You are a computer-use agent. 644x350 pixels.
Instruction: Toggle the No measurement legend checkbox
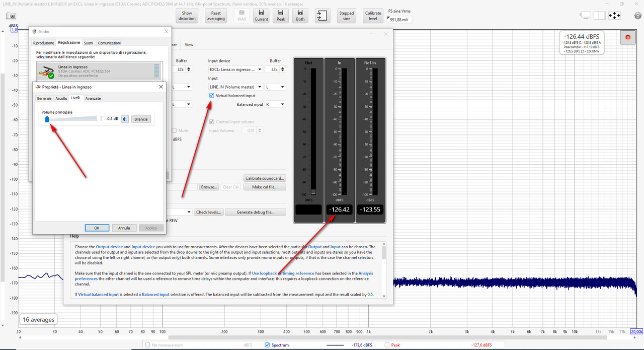point(147,345)
